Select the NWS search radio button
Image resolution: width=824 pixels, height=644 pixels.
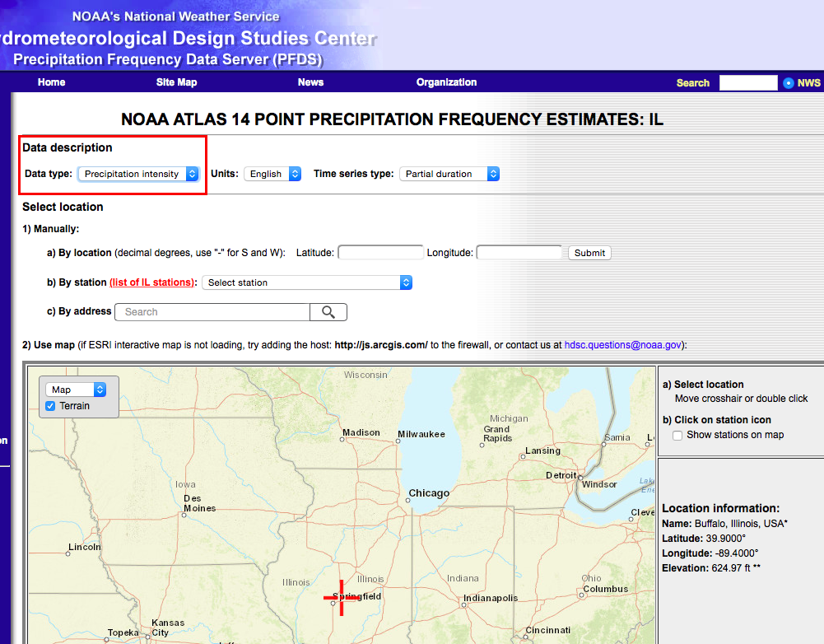click(789, 83)
